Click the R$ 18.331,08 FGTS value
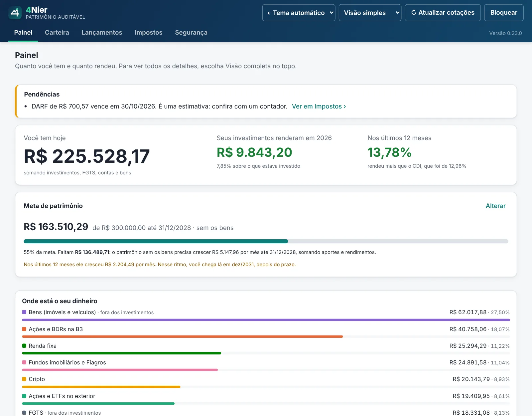This screenshot has width=532, height=416. coord(471,413)
